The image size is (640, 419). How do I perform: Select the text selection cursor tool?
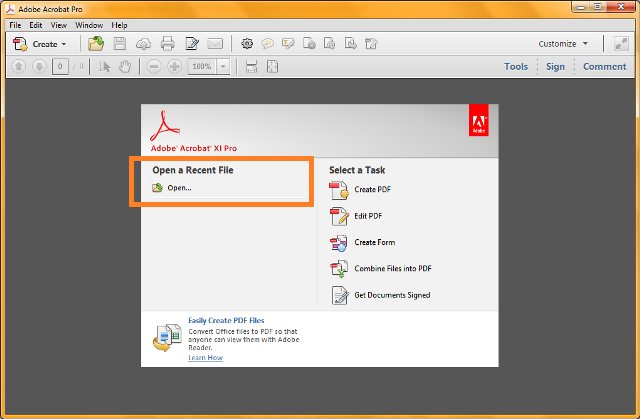[104, 67]
